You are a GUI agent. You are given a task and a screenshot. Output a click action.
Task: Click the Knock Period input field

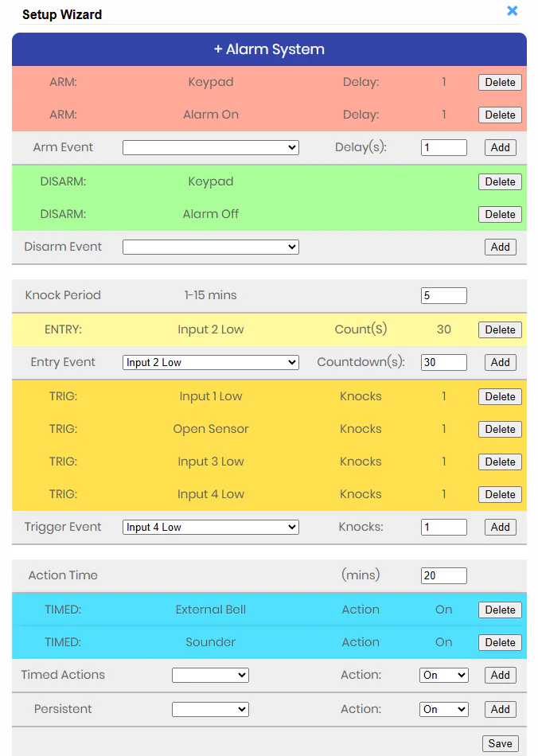tap(443, 295)
